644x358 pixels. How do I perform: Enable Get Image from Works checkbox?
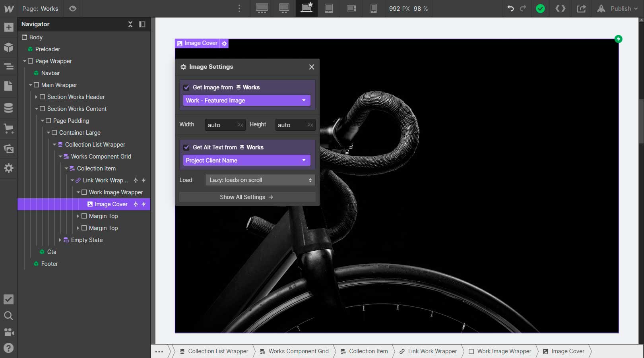point(186,87)
